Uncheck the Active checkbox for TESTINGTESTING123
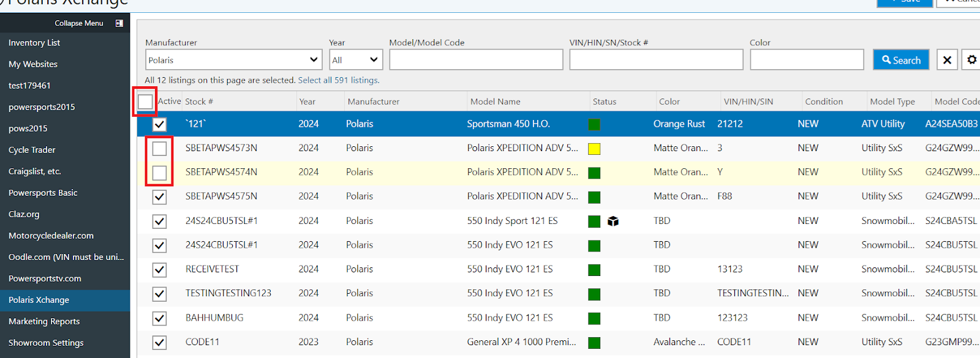The image size is (980, 358). pos(159,294)
